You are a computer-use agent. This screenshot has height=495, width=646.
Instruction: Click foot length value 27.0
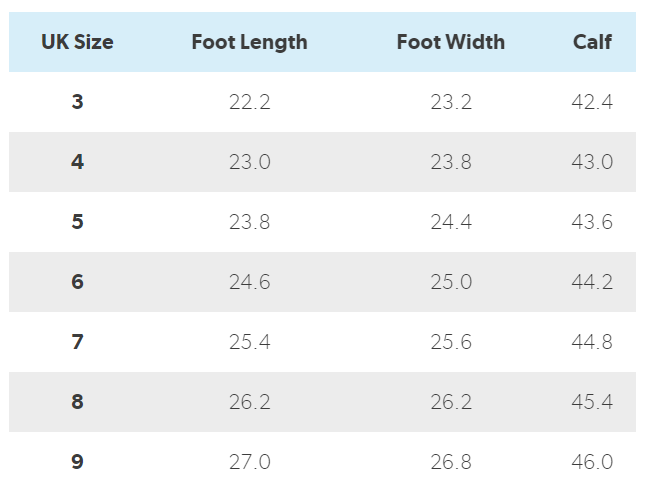pyautogui.click(x=249, y=462)
